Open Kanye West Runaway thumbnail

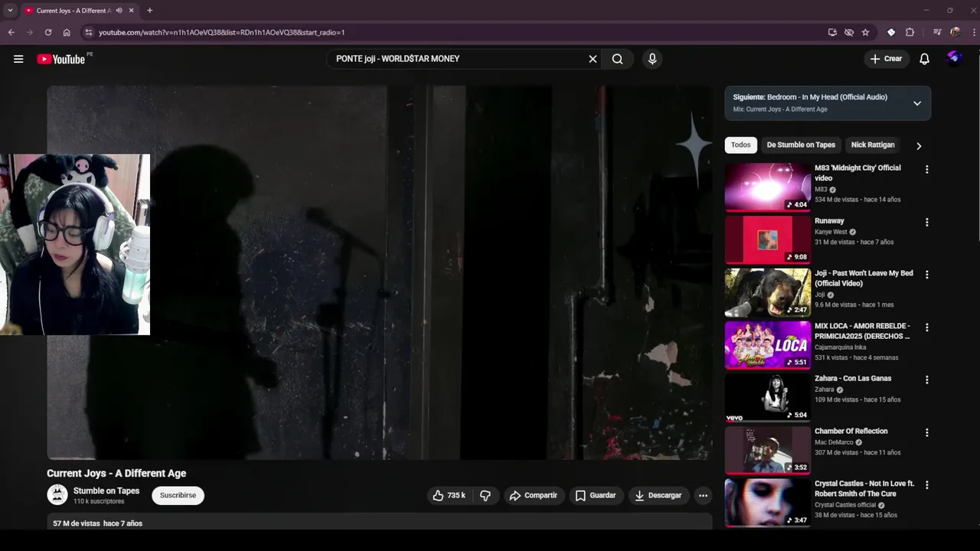coord(768,240)
